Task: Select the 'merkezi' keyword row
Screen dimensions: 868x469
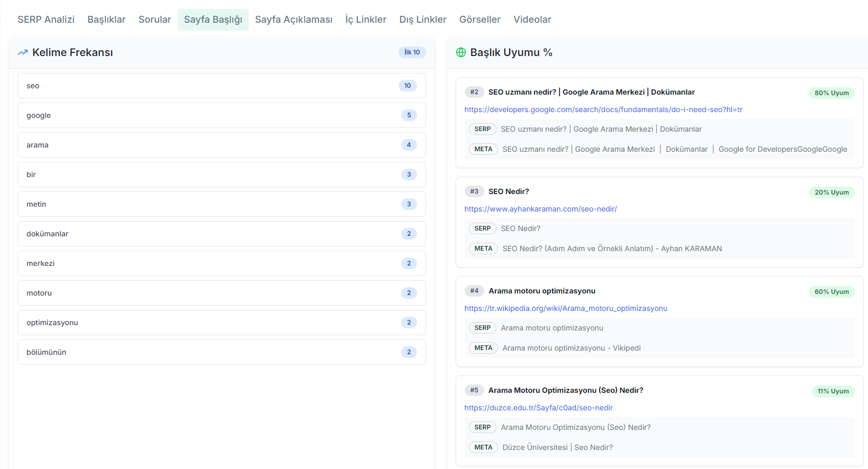Action: [222, 263]
